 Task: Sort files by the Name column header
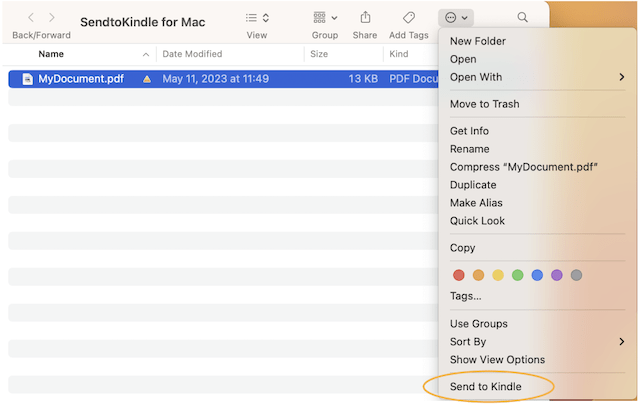pyautogui.click(x=51, y=54)
